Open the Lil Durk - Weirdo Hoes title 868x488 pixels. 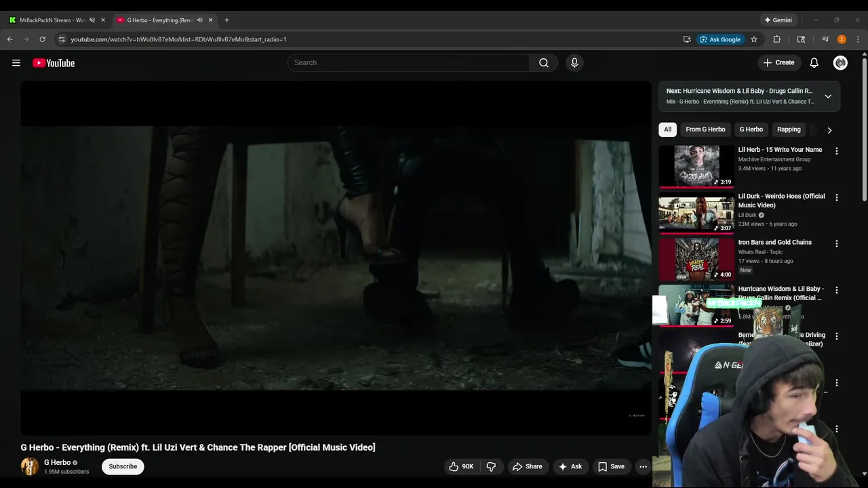[x=781, y=201]
